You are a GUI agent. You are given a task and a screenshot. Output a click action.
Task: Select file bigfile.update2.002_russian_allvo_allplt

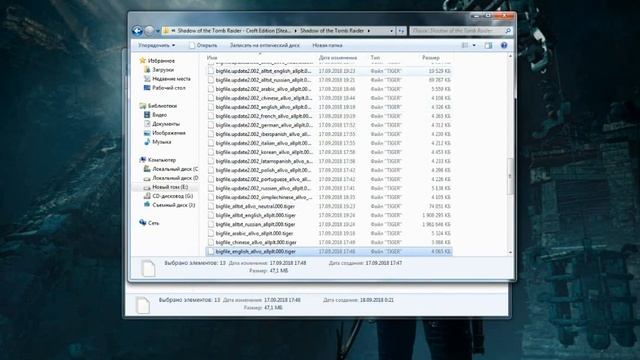pyautogui.click(x=329, y=188)
